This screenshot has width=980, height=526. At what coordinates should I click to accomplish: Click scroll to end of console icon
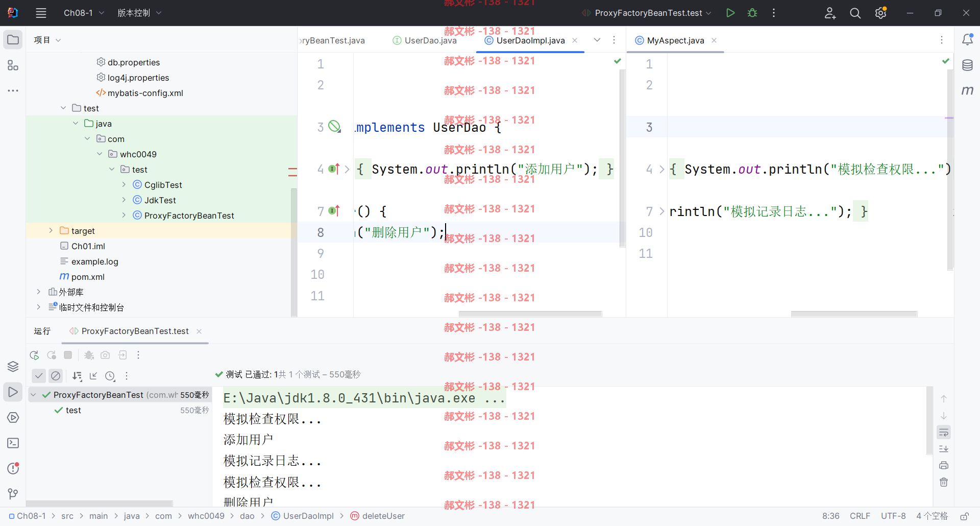tap(944, 449)
